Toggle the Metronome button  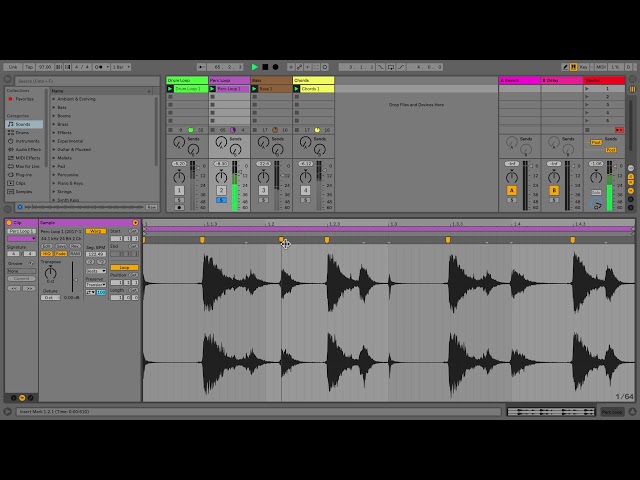(100, 67)
